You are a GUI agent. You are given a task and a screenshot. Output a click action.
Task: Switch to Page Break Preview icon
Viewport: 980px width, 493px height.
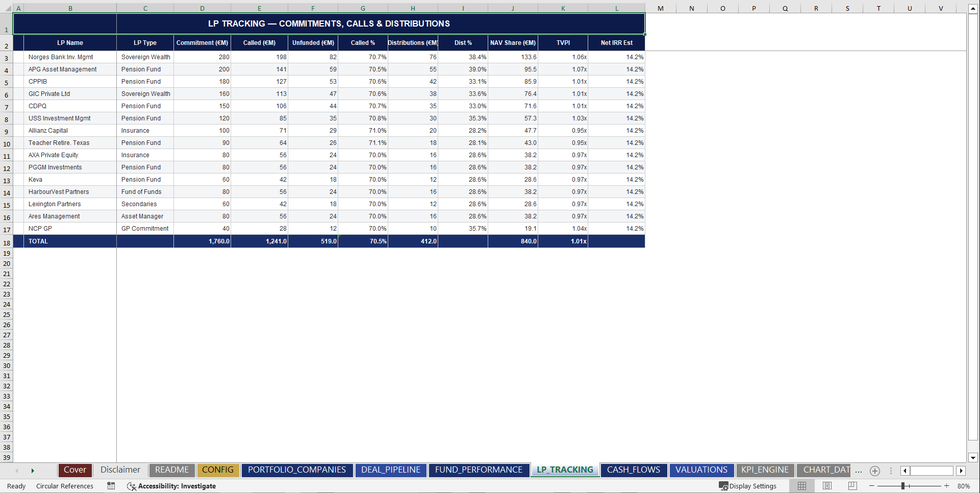click(x=852, y=486)
